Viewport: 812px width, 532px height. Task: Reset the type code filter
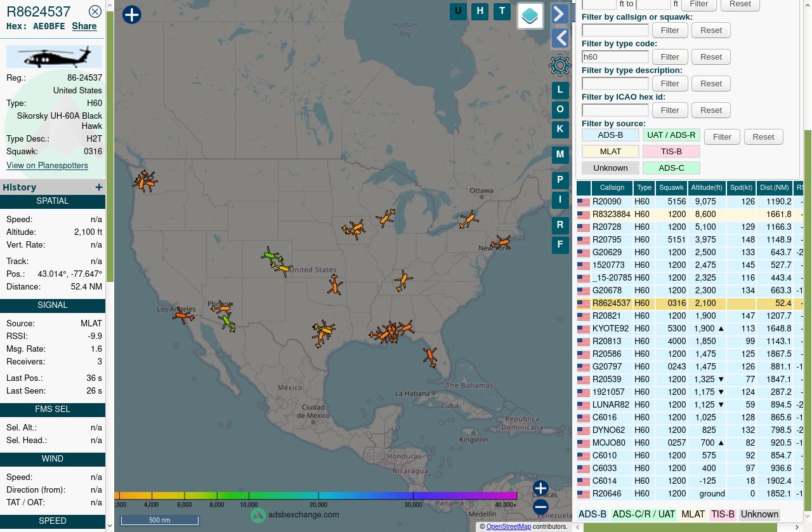pos(711,57)
